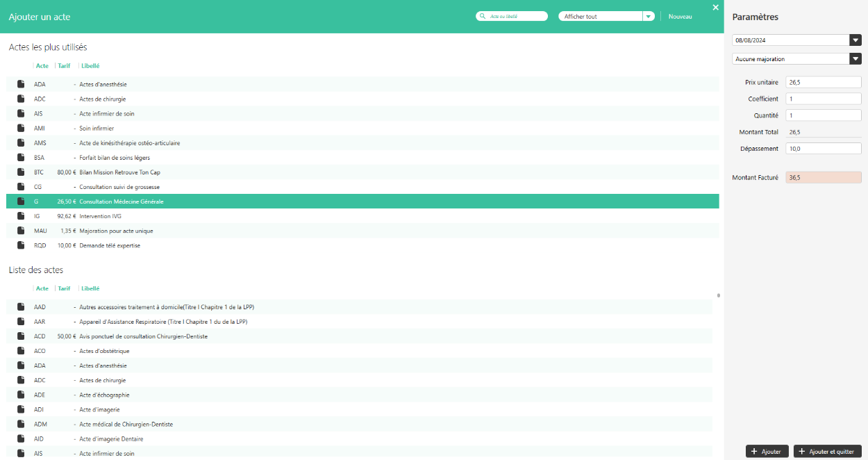Expand the Aucune majoration dropdown
The width and height of the screenshot is (868, 460).
856,59
